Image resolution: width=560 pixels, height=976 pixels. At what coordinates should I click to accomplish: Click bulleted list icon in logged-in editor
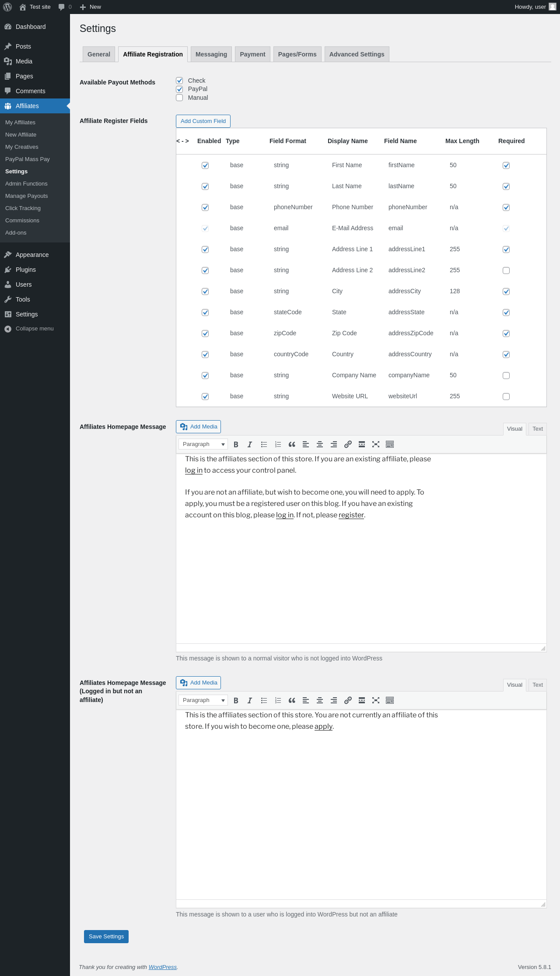click(x=264, y=700)
